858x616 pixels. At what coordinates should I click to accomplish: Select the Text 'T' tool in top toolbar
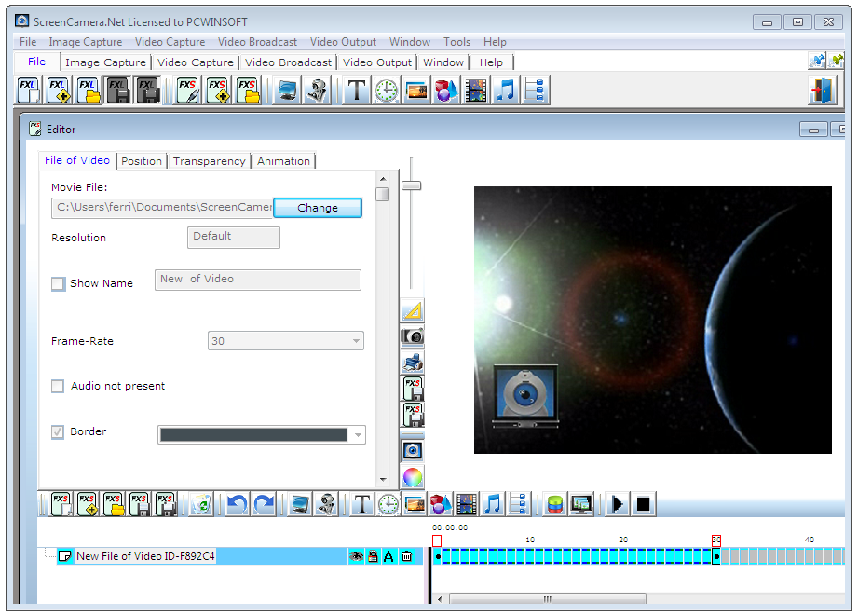point(357,90)
